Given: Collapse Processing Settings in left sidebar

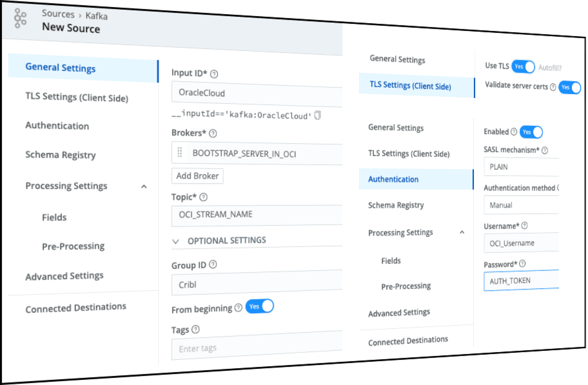Looking at the screenshot, I should (x=144, y=187).
